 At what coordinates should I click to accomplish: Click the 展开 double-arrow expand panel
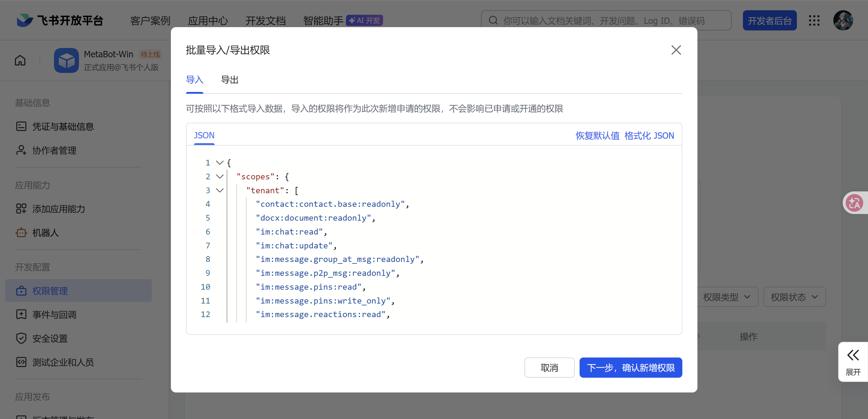[x=853, y=362]
